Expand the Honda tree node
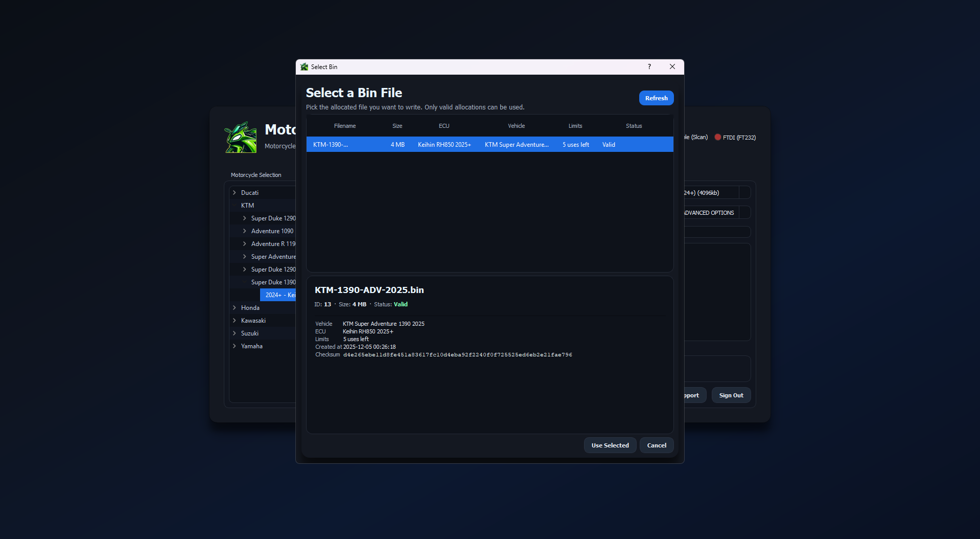Screen dimensions: 980x539 [x=235, y=308]
